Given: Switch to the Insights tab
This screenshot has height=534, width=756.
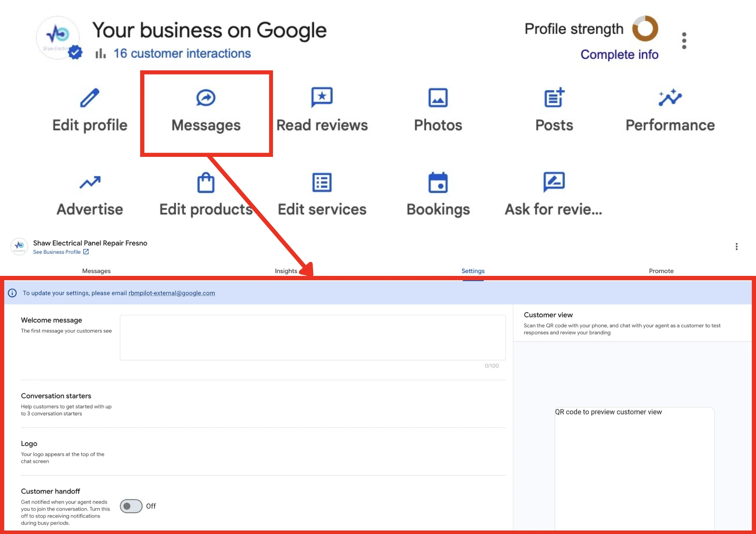Looking at the screenshot, I should pos(286,271).
